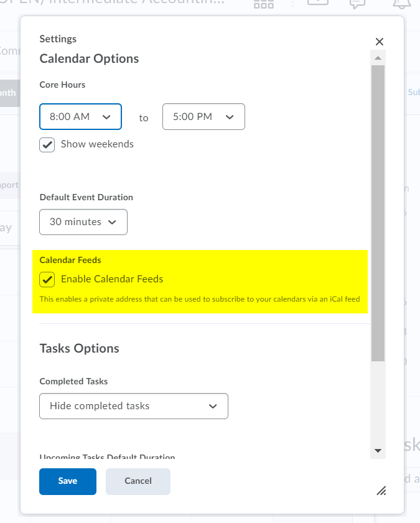
Task: Expand the 30 minutes event duration dropdown
Action: (x=83, y=222)
